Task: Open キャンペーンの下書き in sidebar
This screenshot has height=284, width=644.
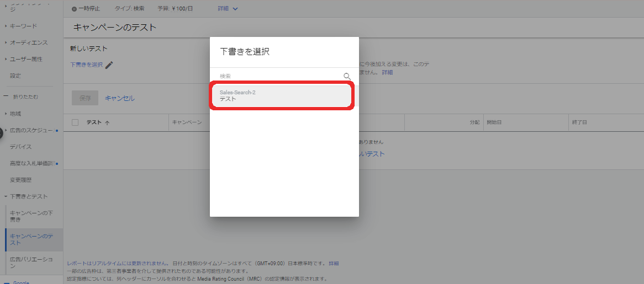Action: pos(31,216)
